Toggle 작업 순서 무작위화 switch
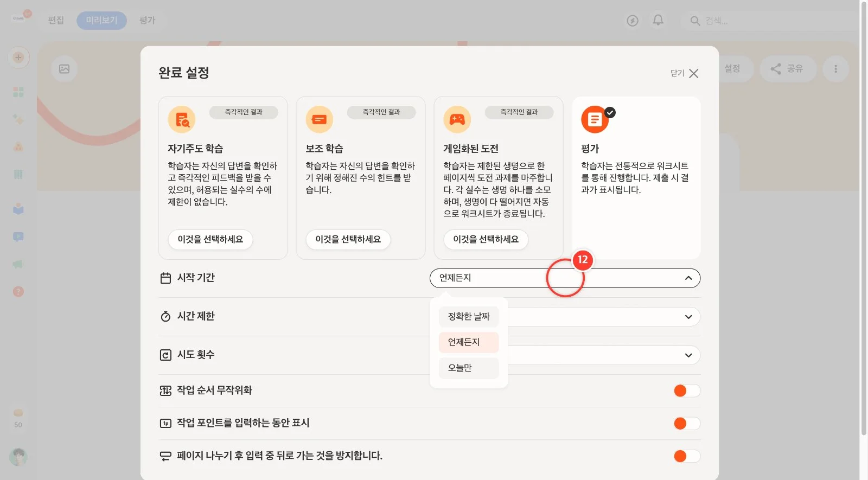868x480 pixels. click(687, 391)
